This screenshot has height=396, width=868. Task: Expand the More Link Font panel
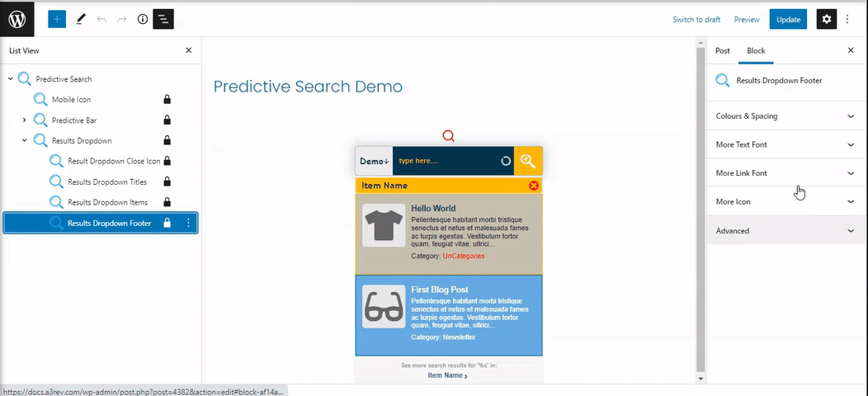[784, 173]
